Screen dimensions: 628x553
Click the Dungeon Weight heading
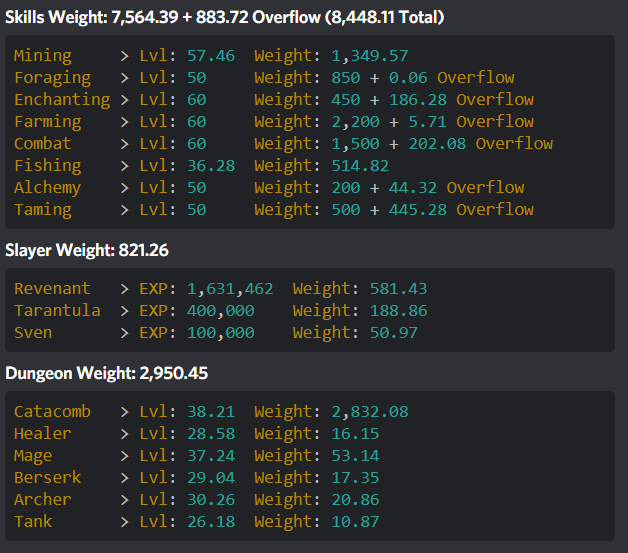[x=105, y=373]
